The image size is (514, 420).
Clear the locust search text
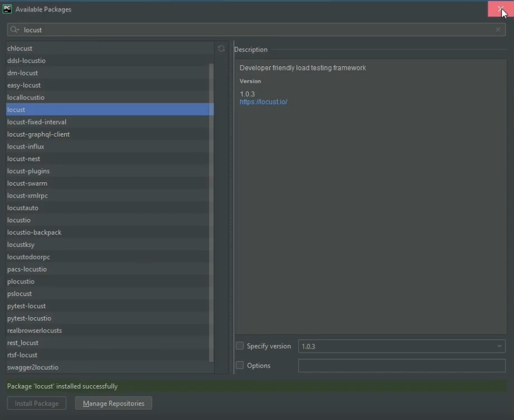[497, 30]
